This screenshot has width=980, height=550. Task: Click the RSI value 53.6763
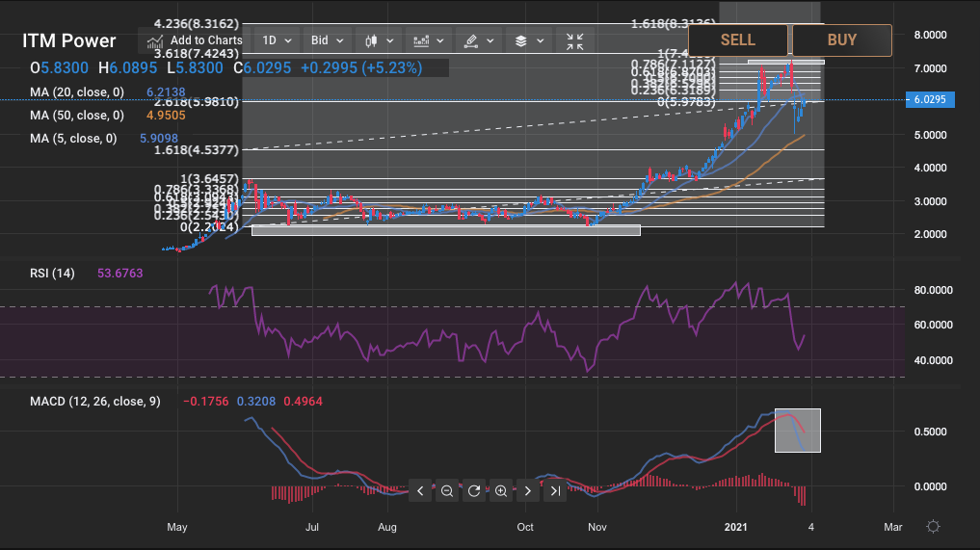120,274
